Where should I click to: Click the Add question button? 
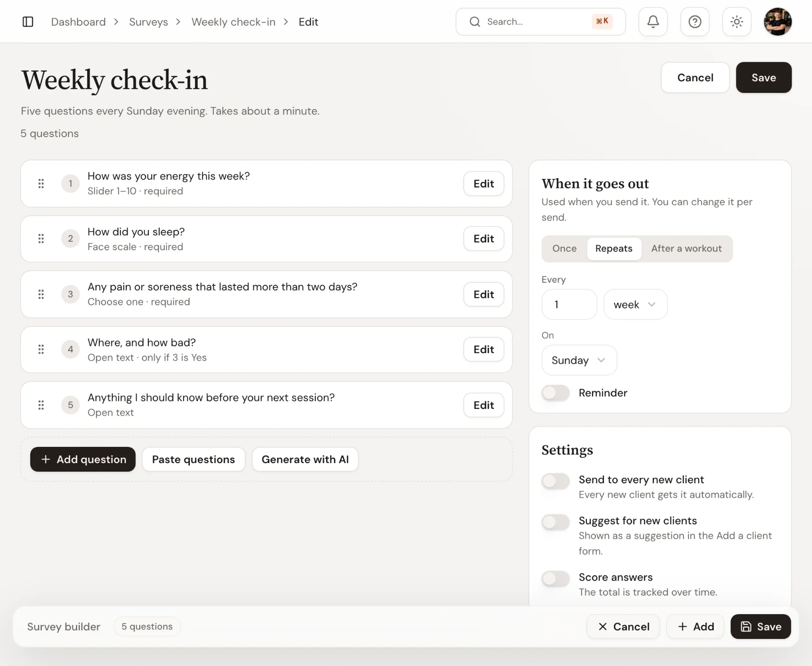tap(83, 459)
